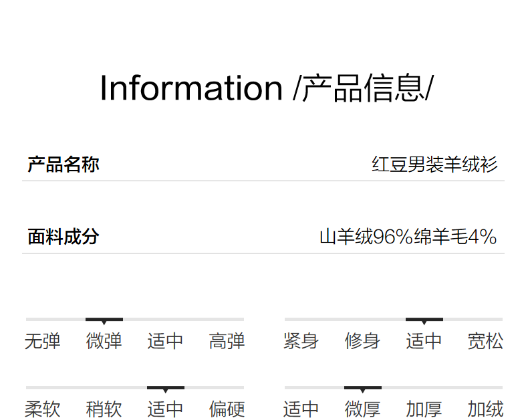Choose the 修身 fit option
The height and width of the screenshot is (420, 528).
[x=362, y=342]
